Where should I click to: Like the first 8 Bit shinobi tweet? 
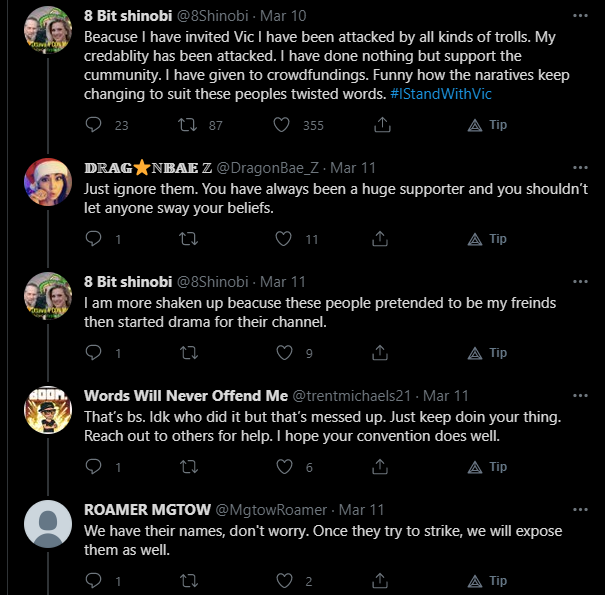(281, 125)
